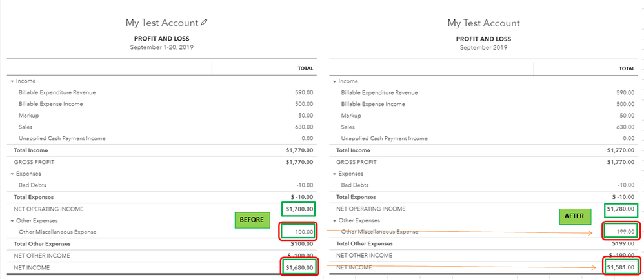Select Billable Expenditure Revenue label in right report
This screenshot has width=644, height=279.
tap(379, 92)
